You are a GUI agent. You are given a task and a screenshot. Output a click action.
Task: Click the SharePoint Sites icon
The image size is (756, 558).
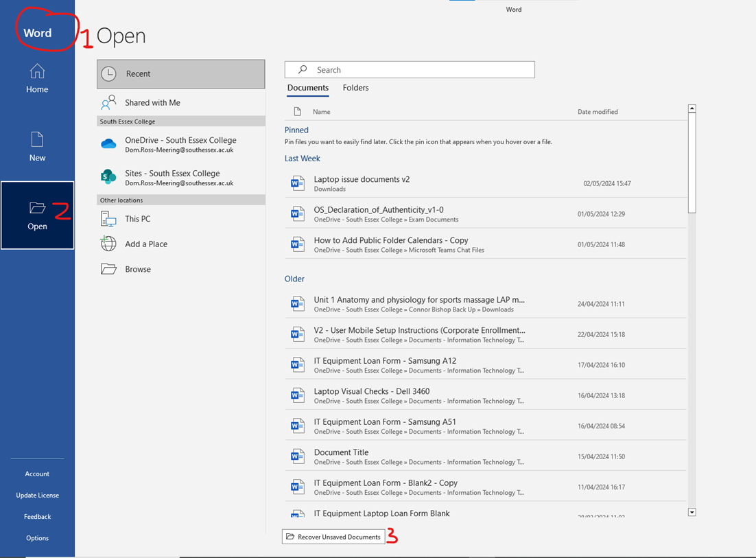pyautogui.click(x=108, y=177)
